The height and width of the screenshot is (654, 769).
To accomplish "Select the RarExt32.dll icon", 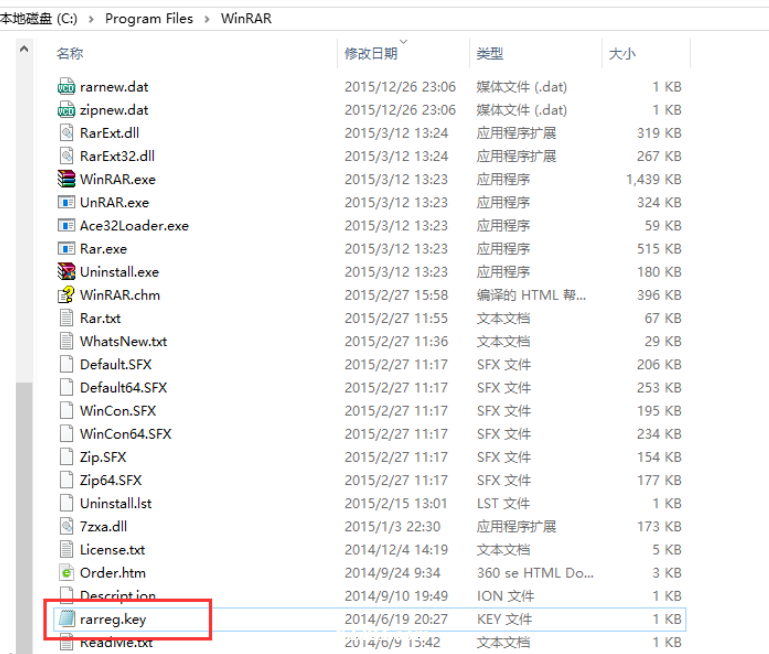I will (66, 156).
